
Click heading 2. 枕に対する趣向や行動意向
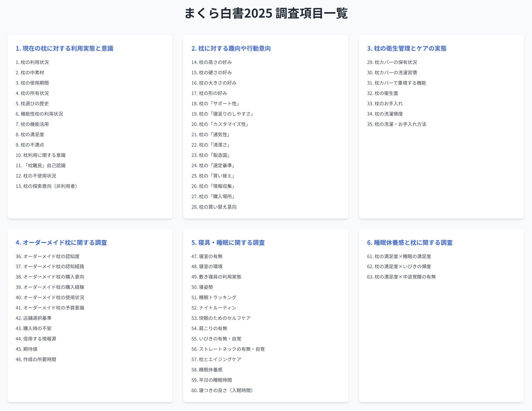click(x=231, y=48)
